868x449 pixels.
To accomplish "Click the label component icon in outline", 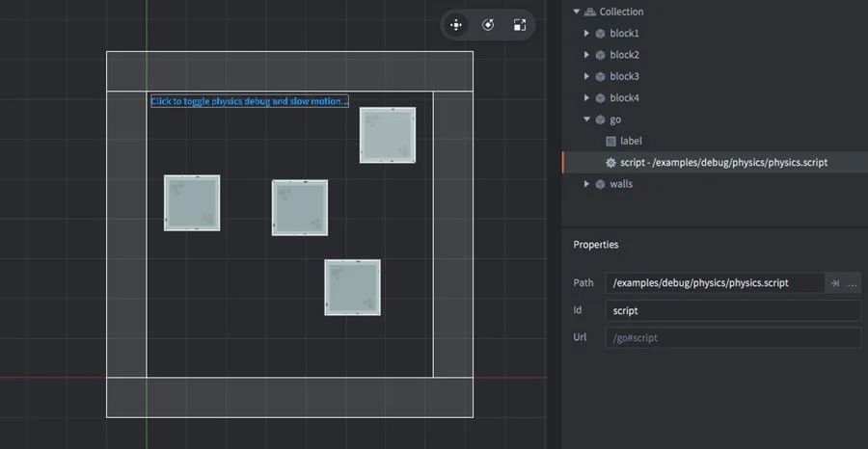I will pos(610,141).
